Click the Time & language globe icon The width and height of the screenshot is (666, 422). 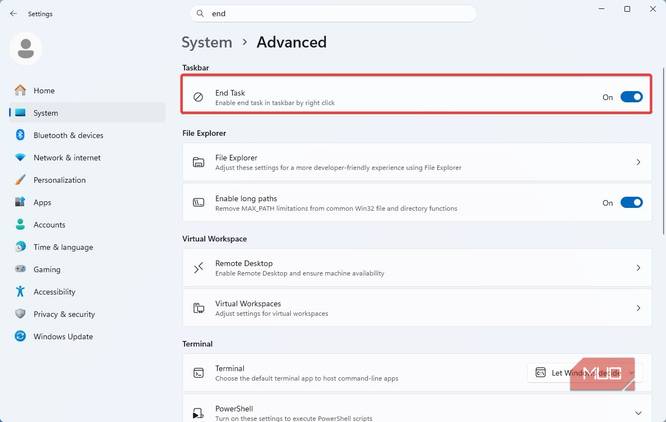coord(20,247)
